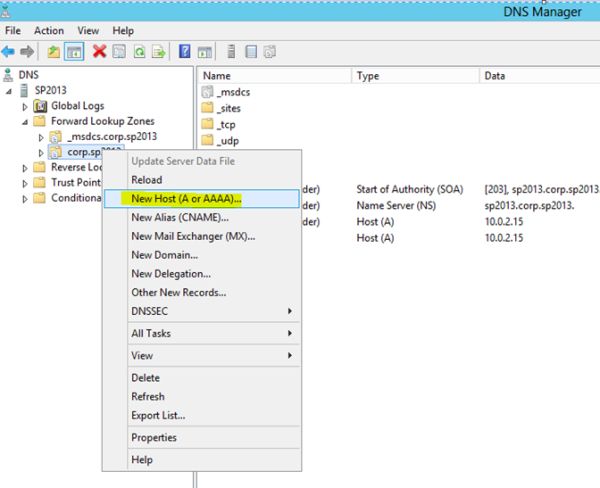
Task: Select the DNS root node icon
Action: 8,75
